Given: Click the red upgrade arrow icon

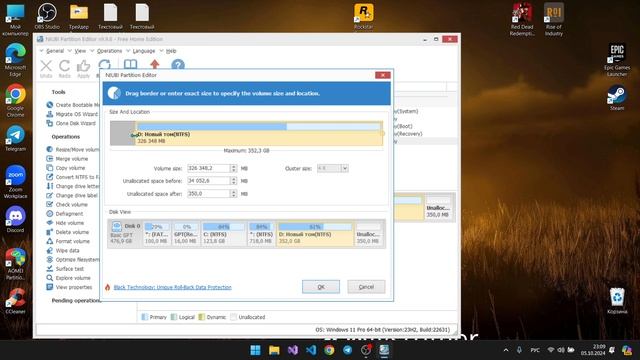Looking at the screenshot, I should click(154, 64).
